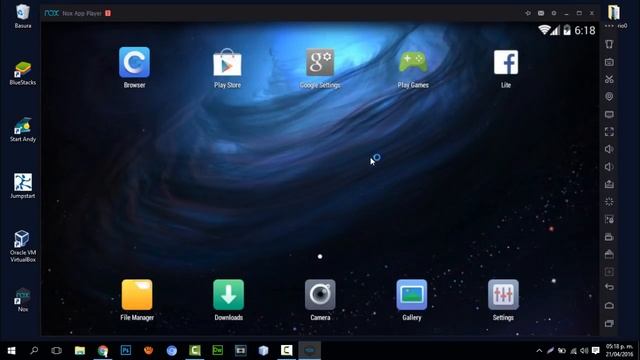Screen dimensions: 640x360
Task: Click the taskbar date and time
Action: [619, 351]
